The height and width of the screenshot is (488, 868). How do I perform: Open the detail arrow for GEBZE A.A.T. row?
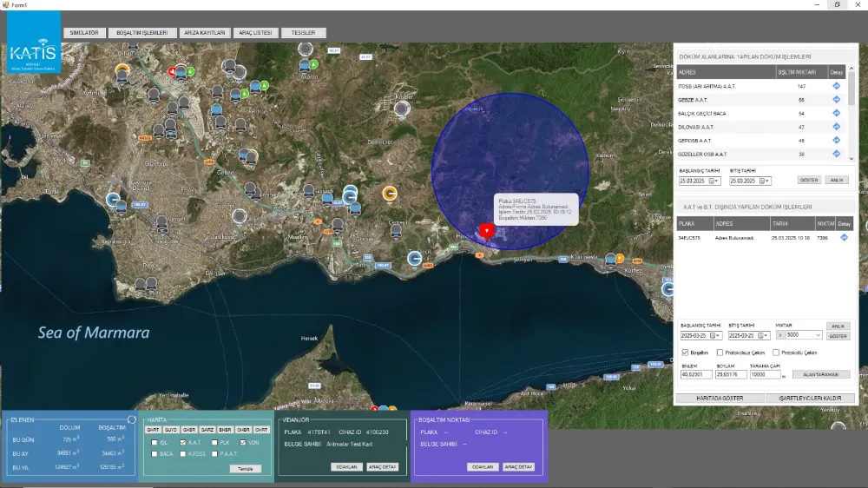[x=836, y=100]
